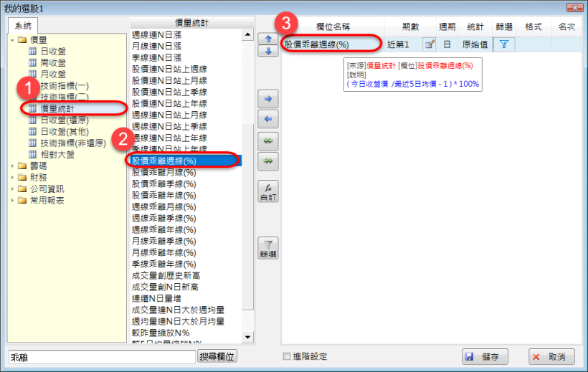Click the edit icon next to 近第1
588x372 pixels.
(x=430, y=44)
